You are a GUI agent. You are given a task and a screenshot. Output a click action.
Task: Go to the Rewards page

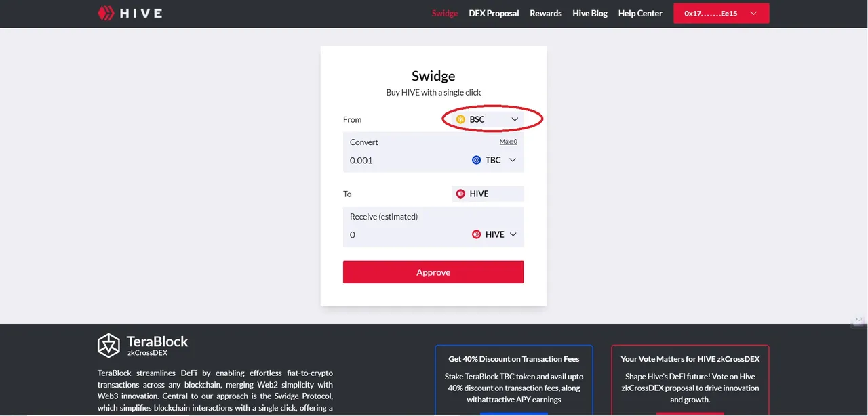pyautogui.click(x=546, y=13)
